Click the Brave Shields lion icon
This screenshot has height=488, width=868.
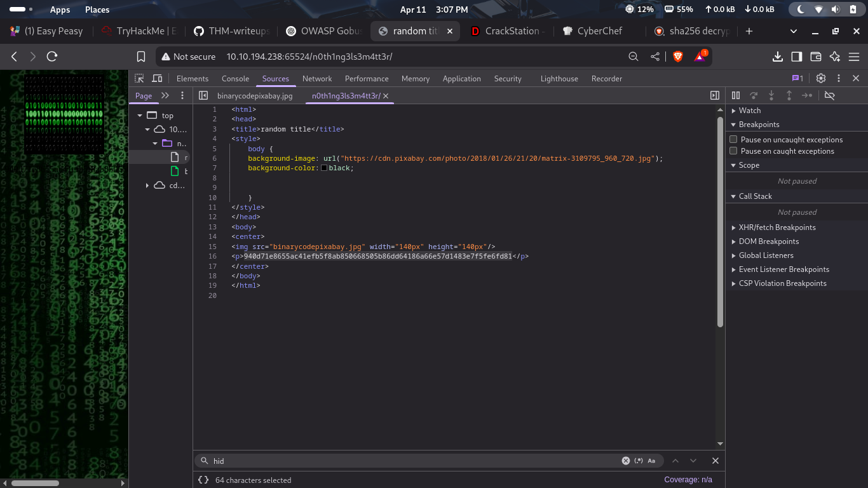coord(678,57)
